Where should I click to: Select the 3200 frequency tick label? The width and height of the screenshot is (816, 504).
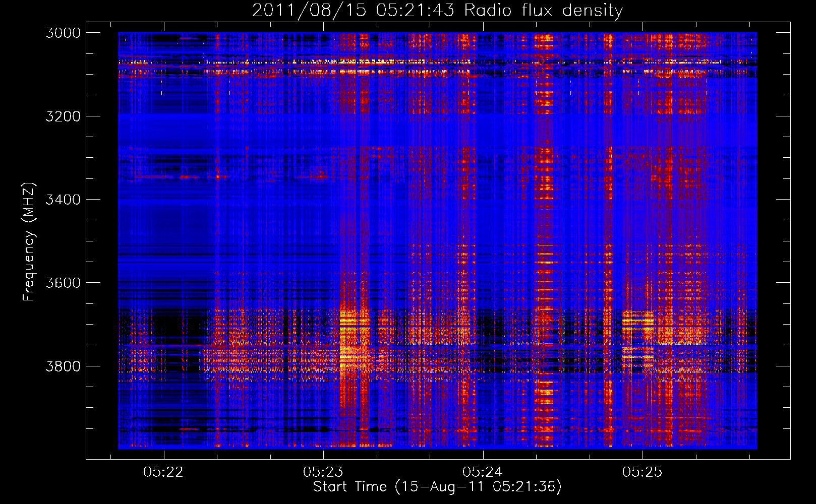(63, 116)
